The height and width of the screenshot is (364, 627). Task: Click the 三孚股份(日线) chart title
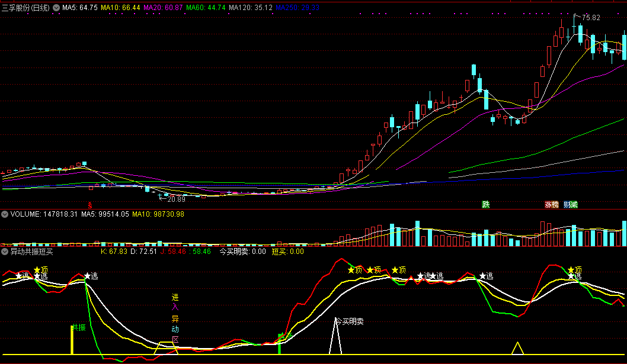coord(25,8)
